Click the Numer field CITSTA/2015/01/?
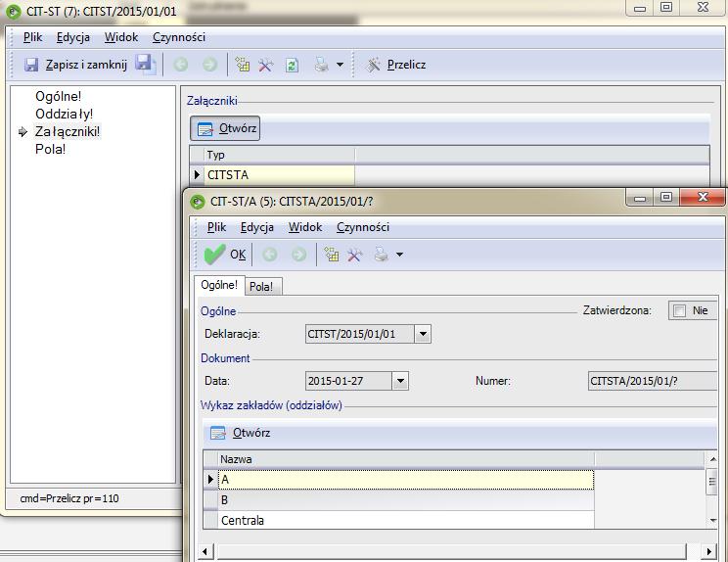Image resolution: width=728 pixels, height=562 pixels. (x=653, y=381)
